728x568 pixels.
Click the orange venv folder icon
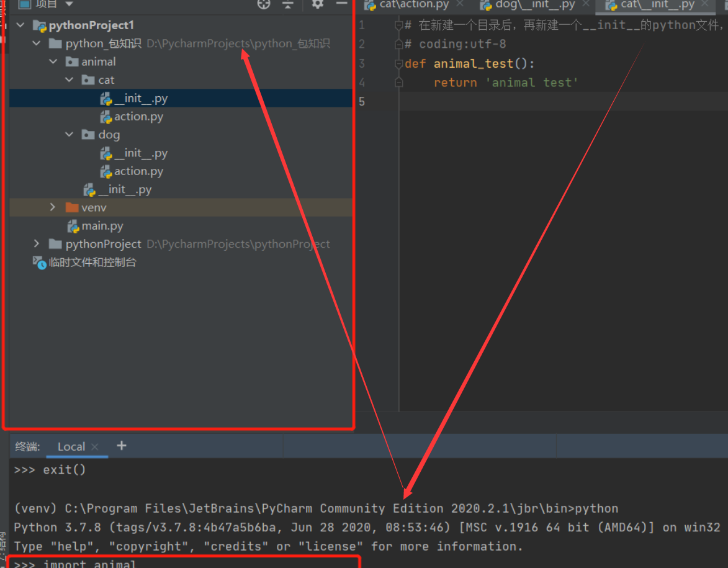tap(72, 207)
